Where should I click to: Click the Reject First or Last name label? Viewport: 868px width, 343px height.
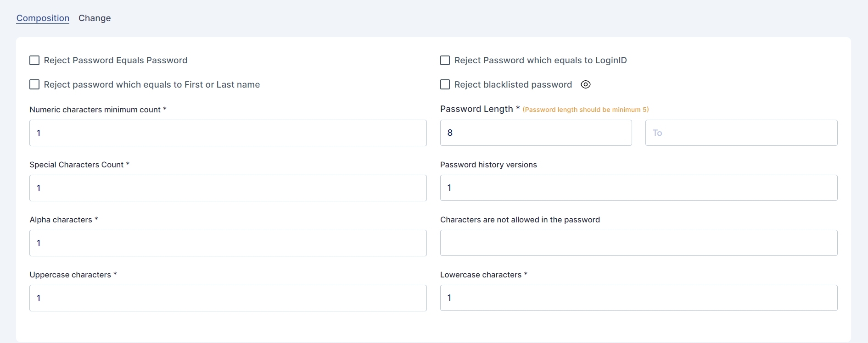tap(151, 85)
